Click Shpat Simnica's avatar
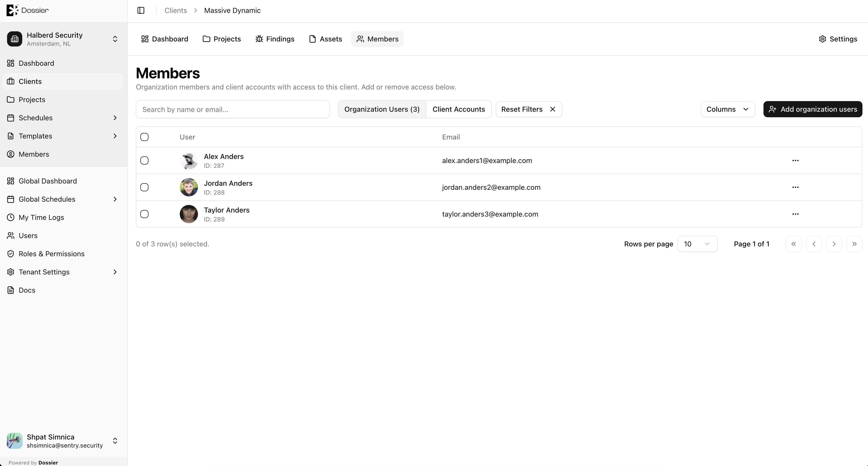Viewport: 868px width, 466px height. [14, 441]
